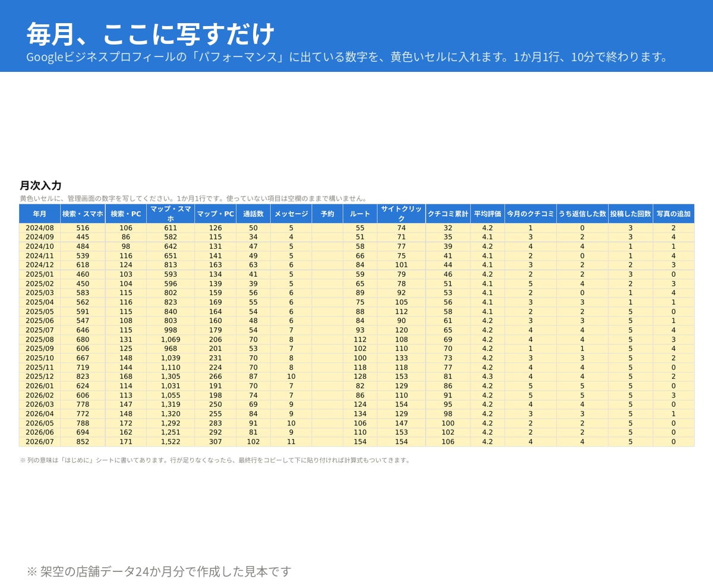Image resolution: width=713 pixels, height=588 pixels.
Task: Select the 検索・スマホ column header
Action: pyautogui.click(x=83, y=214)
